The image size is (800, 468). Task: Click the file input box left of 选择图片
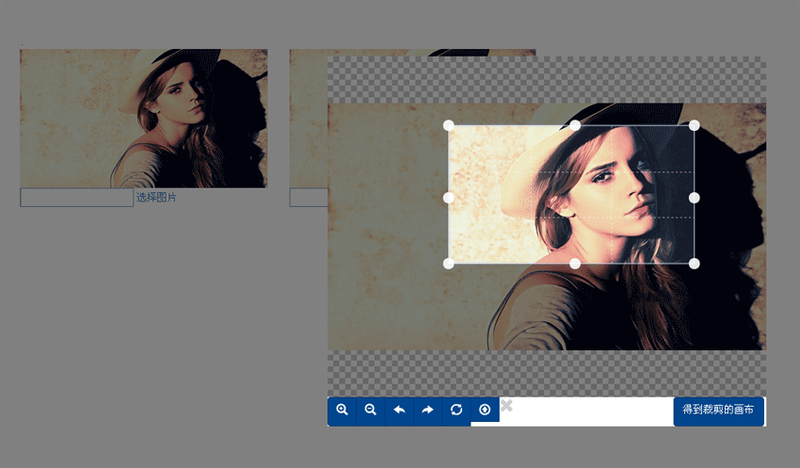click(76, 198)
